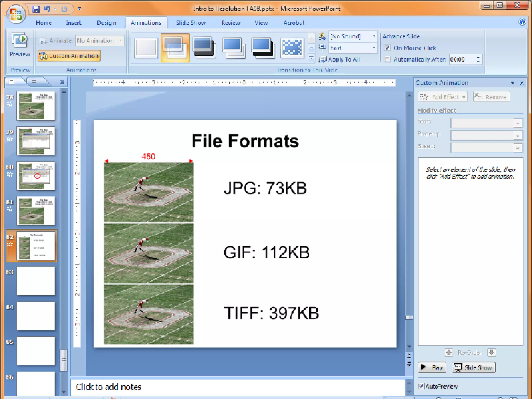Viewport: 532px width, 399px height.
Task: Click the Custom Animation button
Action: [x=69, y=56]
